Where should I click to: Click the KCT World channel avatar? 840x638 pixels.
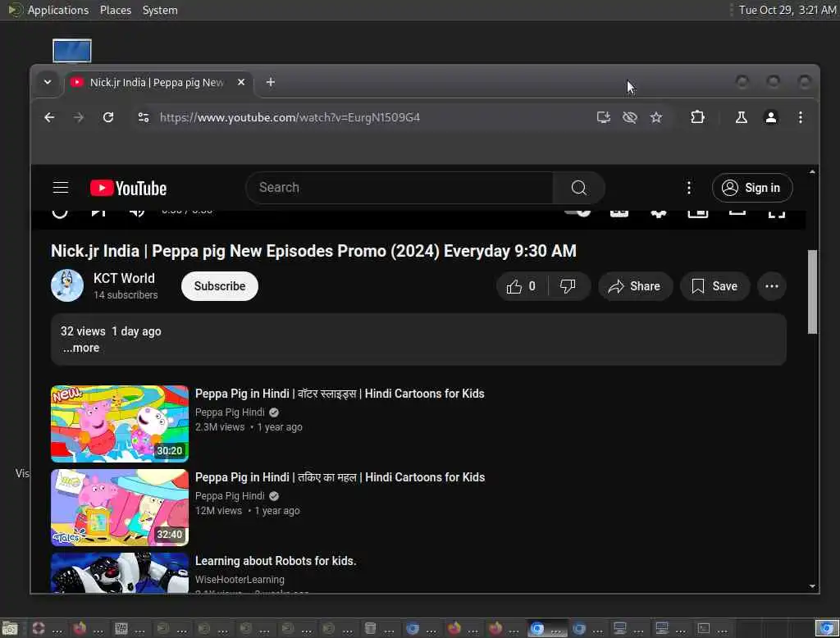click(x=67, y=285)
